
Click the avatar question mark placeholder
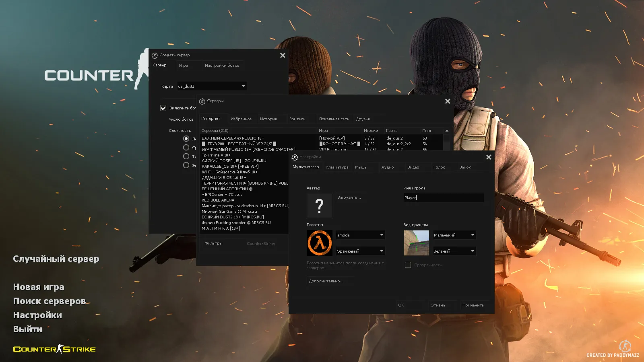tap(319, 206)
